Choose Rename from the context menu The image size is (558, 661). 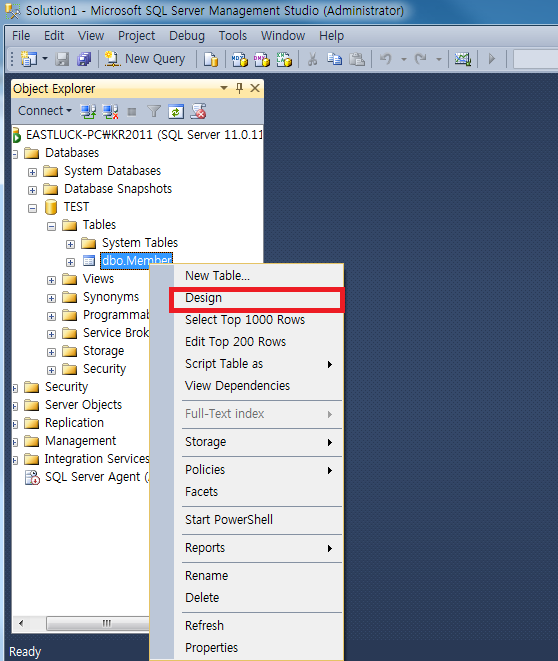[207, 576]
